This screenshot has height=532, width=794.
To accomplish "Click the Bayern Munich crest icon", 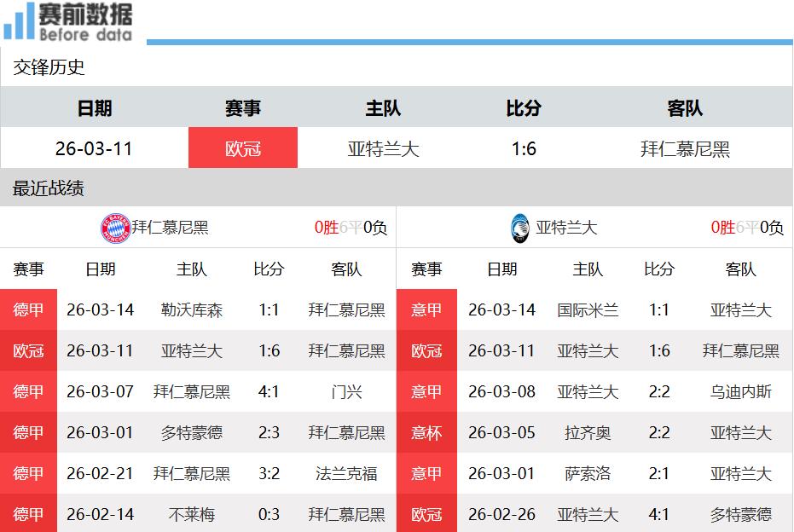I will pyautogui.click(x=116, y=228).
